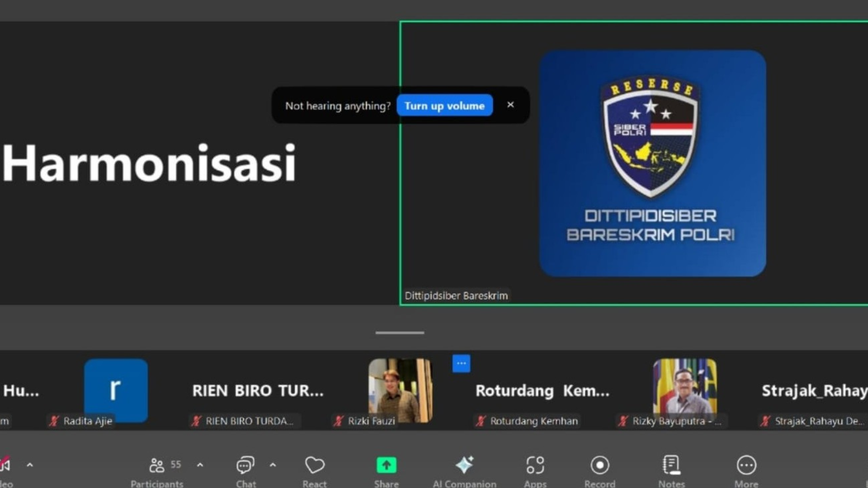868x488 pixels.
Task: Open the Apps menu
Action: click(x=535, y=471)
